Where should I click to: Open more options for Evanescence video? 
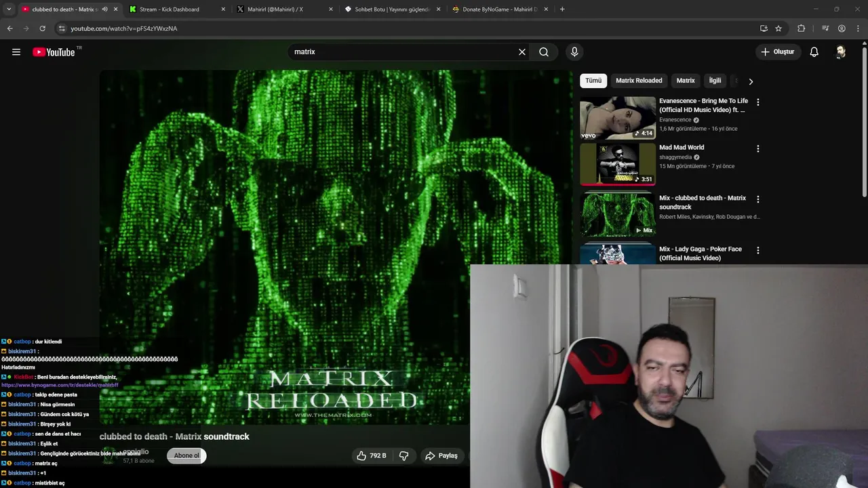(758, 102)
